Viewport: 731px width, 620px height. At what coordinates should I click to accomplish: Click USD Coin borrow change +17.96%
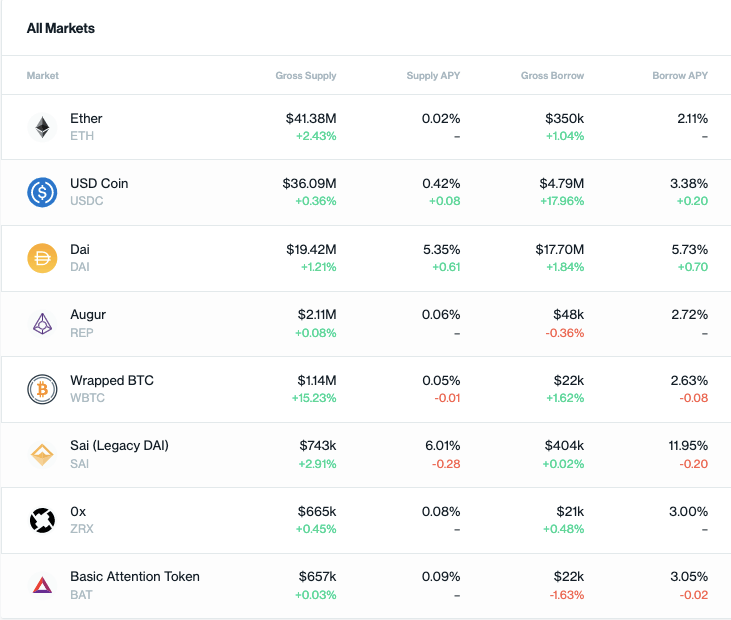(x=562, y=201)
